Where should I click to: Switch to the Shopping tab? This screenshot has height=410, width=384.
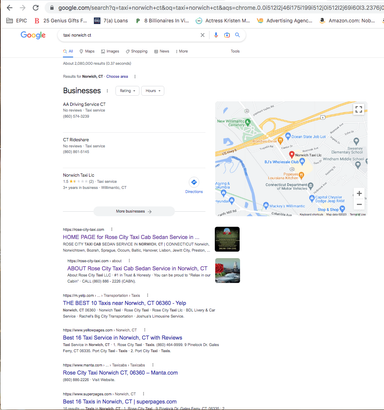(137, 51)
